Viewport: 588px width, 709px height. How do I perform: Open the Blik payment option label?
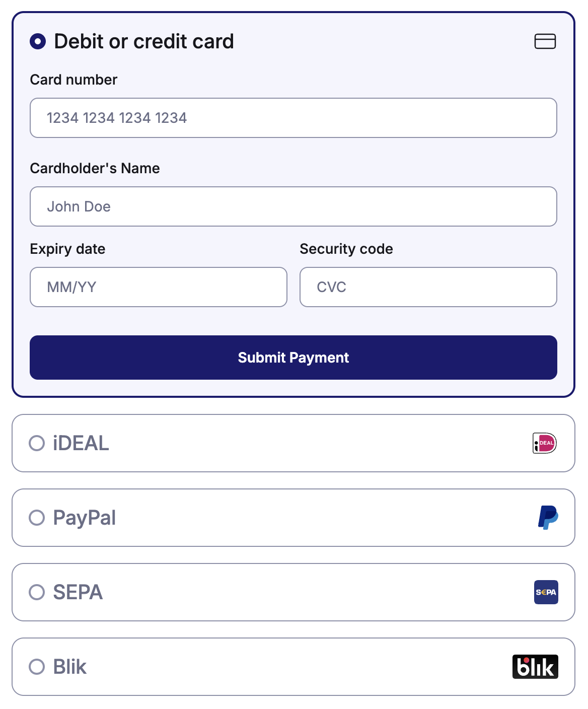(70, 667)
